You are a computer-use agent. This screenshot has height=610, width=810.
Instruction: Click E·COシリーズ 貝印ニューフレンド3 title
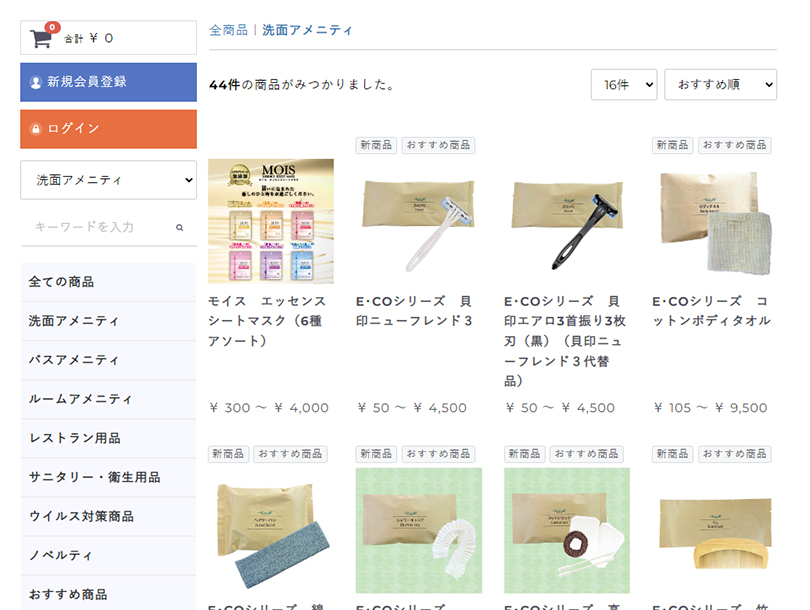click(x=414, y=311)
